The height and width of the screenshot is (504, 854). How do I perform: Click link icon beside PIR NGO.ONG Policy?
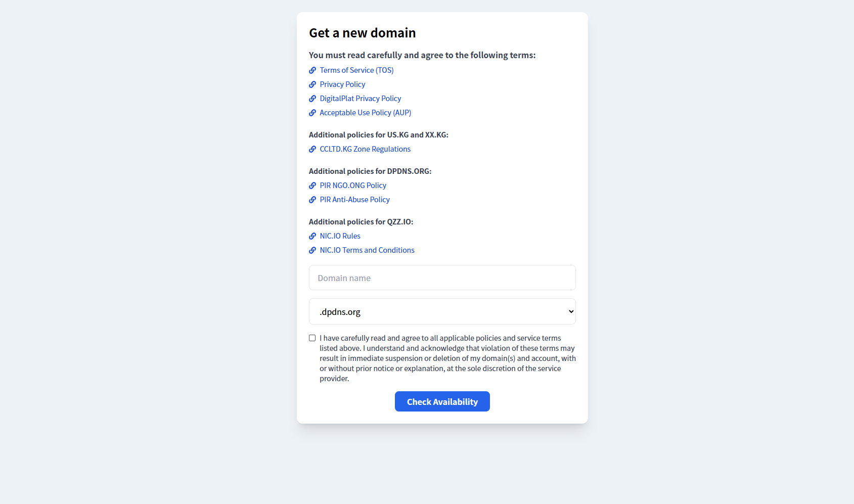(x=312, y=186)
